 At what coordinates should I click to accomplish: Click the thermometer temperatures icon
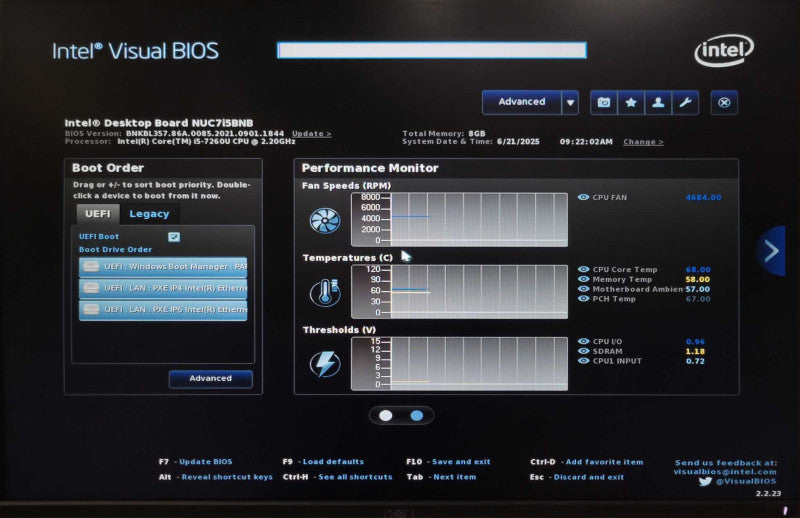[x=325, y=292]
